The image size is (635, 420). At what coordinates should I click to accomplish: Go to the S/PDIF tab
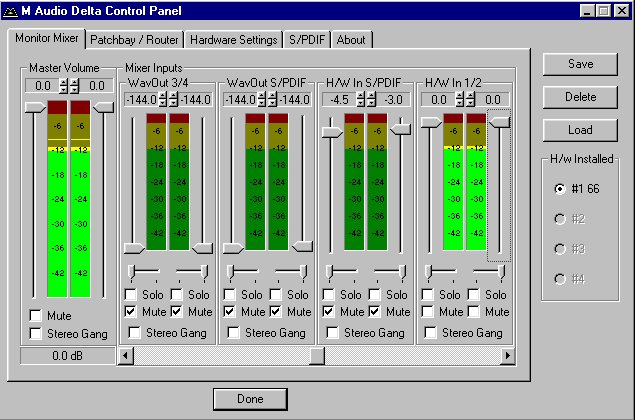click(307, 40)
